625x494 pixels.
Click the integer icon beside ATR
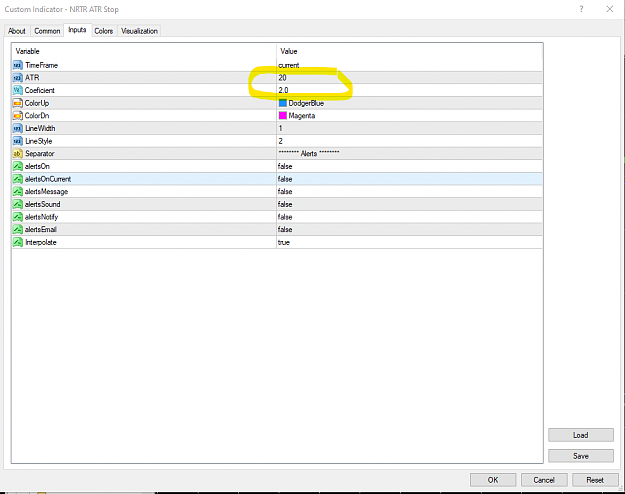[x=18, y=78]
